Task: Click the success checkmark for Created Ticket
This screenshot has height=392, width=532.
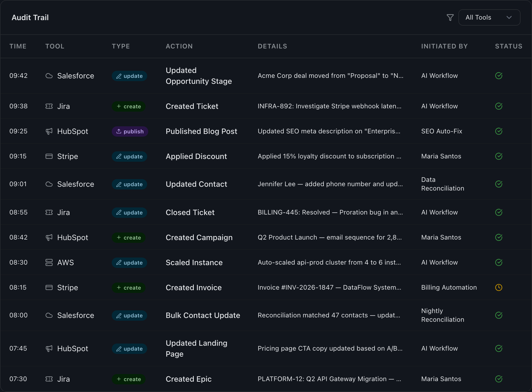Action: [498, 106]
